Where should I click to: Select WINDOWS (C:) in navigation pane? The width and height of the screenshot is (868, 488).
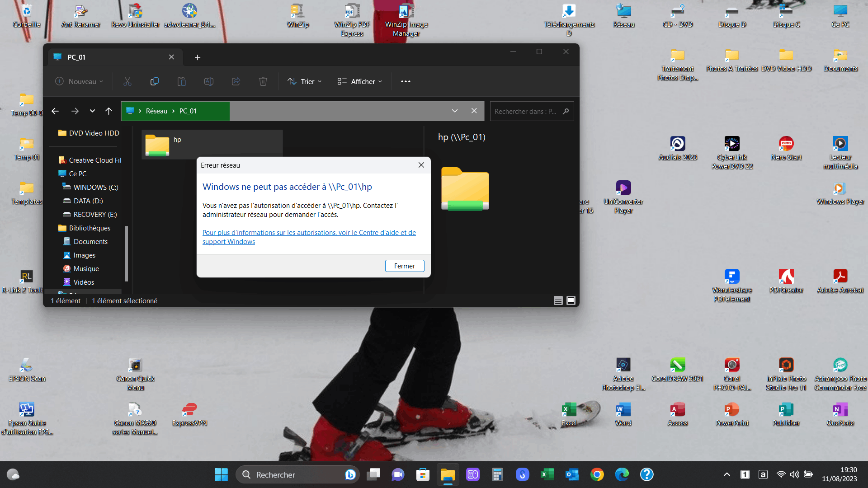pyautogui.click(x=95, y=187)
